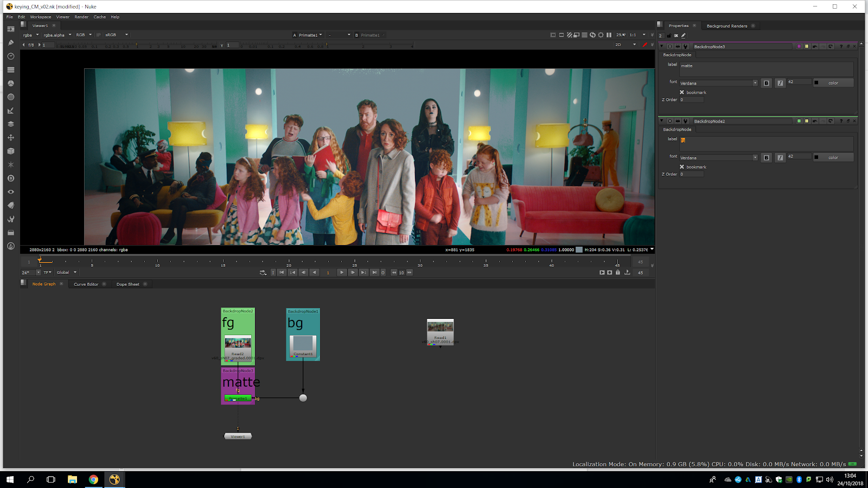The image size is (868, 488).
Task: Toggle bold font button for BackdropNode3
Action: pyautogui.click(x=766, y=83)
